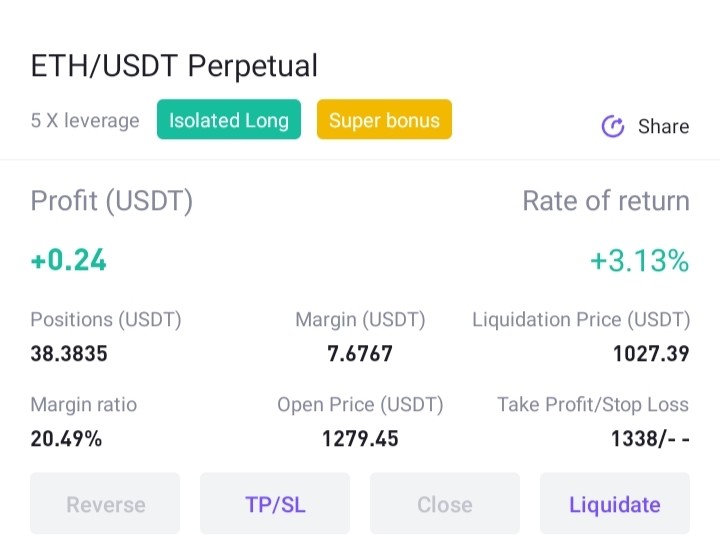Tap the Liquidate button
The image size is (720, 536).
tap(615, 503)
